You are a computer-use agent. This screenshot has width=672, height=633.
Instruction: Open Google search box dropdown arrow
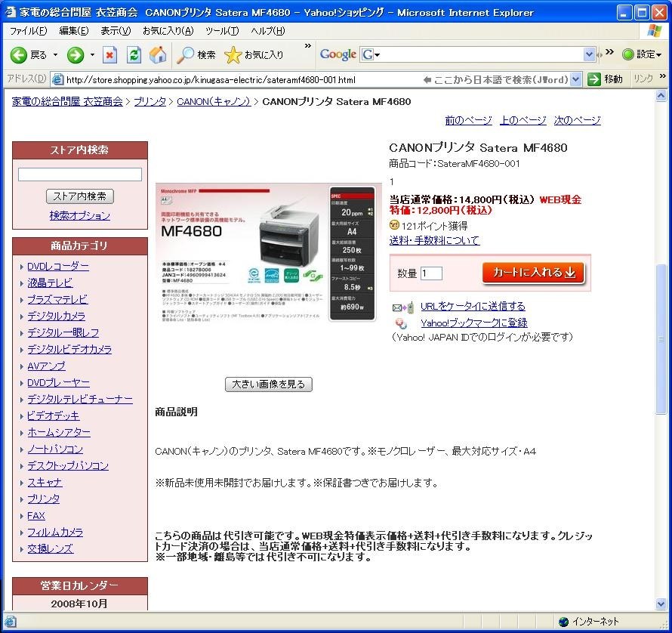pos(589,54)
